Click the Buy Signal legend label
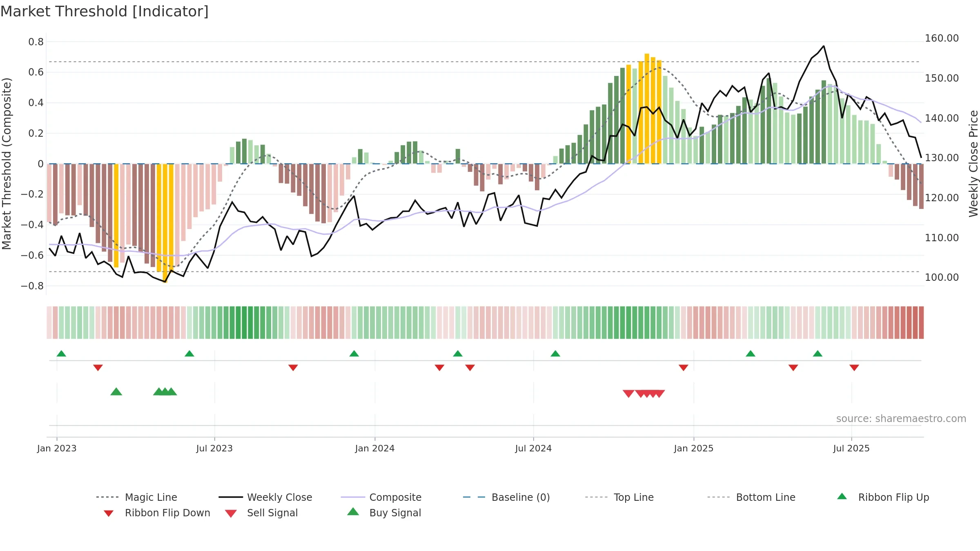The image size is (980, 551). [x=395, y=513]
